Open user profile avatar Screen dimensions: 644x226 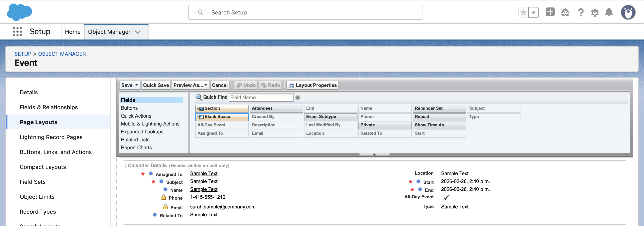[628, 12]
